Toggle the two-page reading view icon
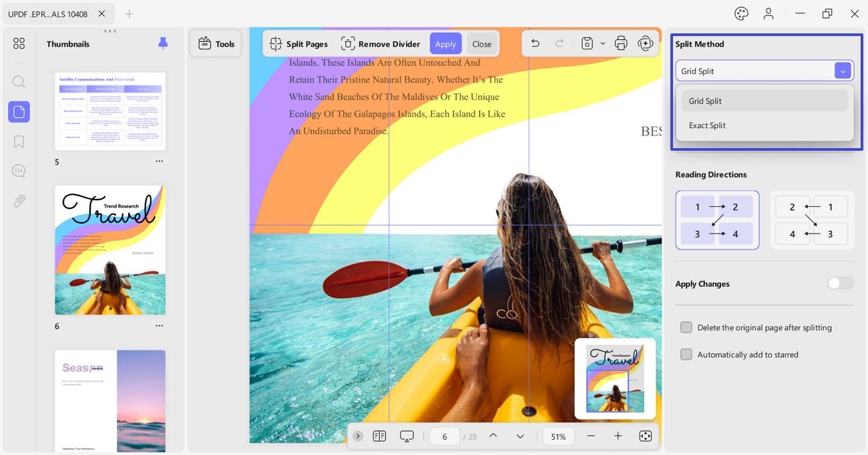This screenshot has width=868, height=455. pyautogui.click(x=379, y=436)
